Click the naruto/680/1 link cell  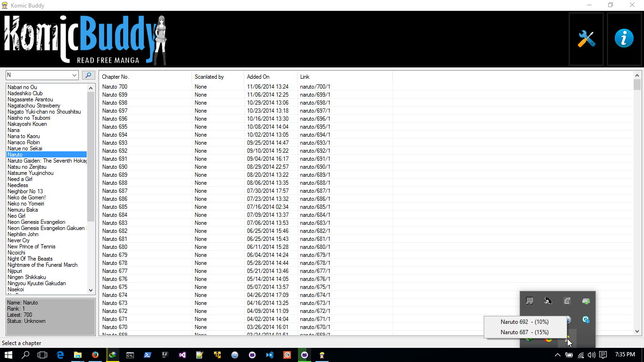tap(315, 247)
